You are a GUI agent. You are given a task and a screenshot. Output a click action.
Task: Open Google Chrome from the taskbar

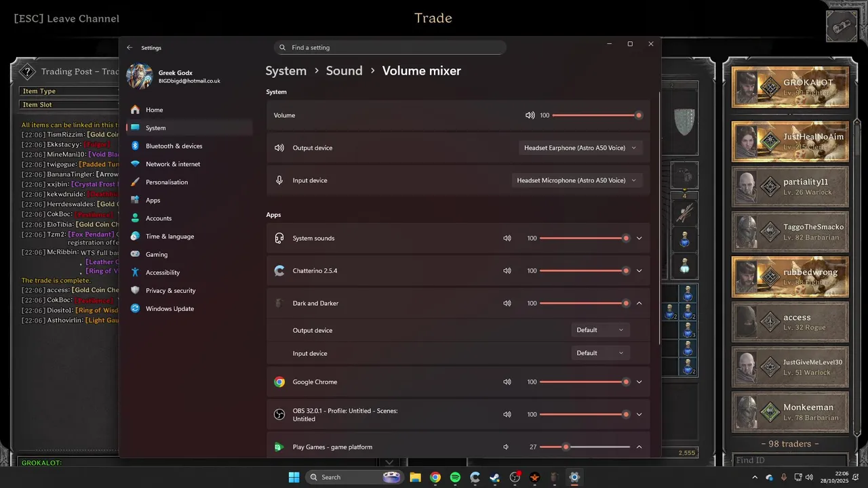click(x=435, y=477)
